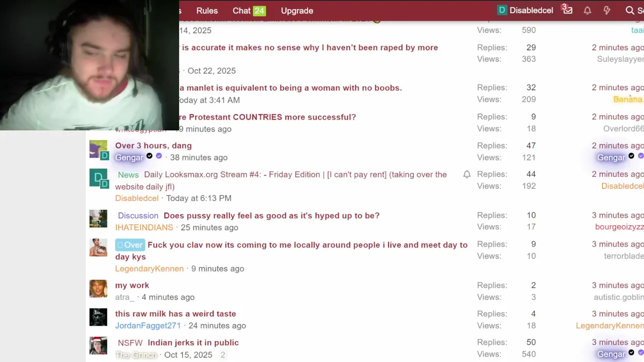Open the Chat tab with 24 badge
Viewport: 644px width, 362px height.
coord(249,11)
